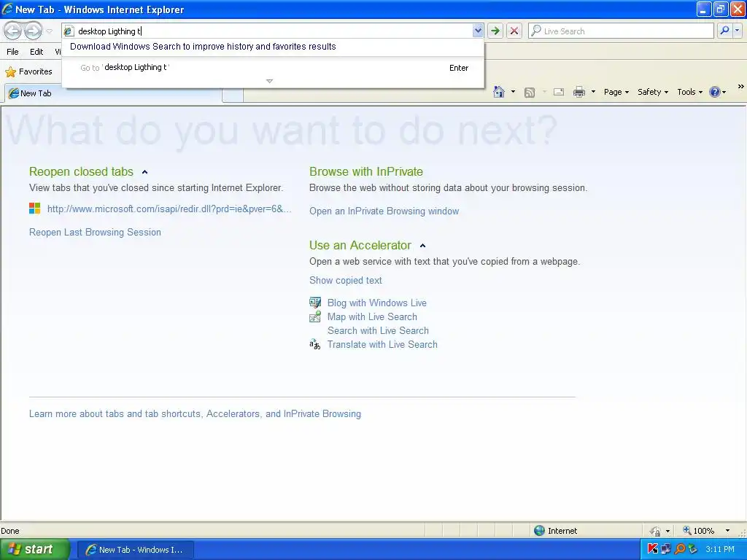The height and width of the screenshot is (560, 747).
Task: Click the green Go arrow button
Action: click(495, 31)
